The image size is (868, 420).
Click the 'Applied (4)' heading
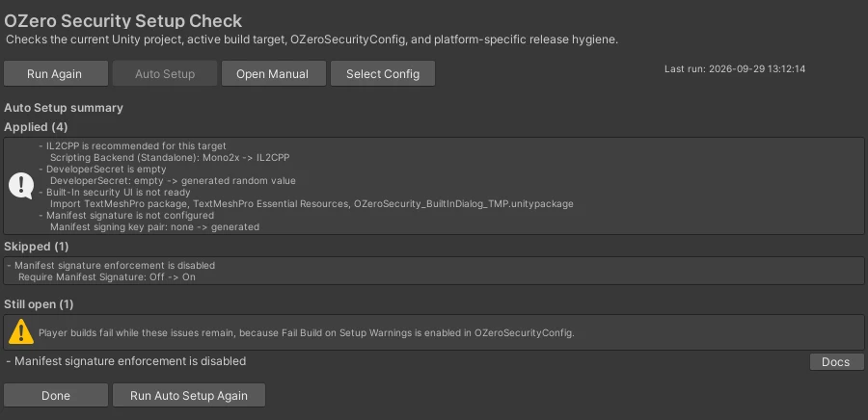[x=36, y=127]
